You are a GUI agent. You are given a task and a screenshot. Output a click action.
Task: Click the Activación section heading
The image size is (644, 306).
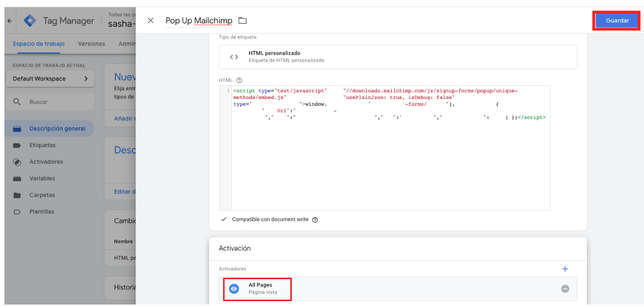(x=235, y=248)
